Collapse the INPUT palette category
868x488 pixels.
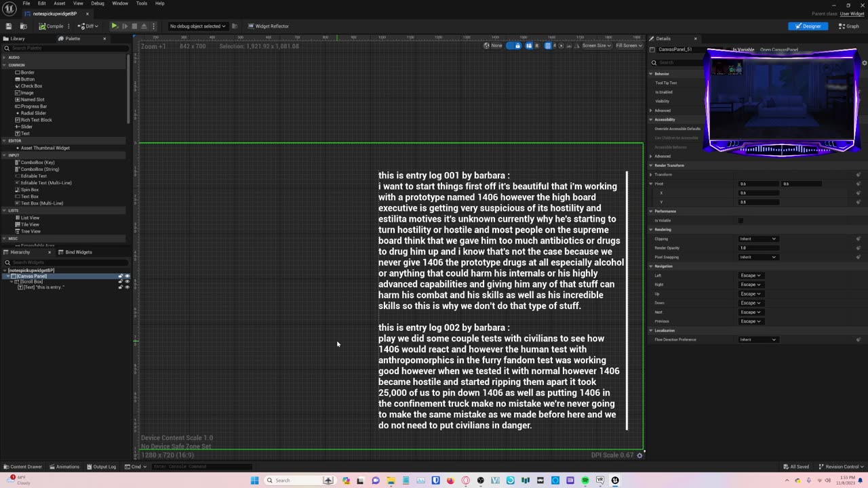coord(4,155)
